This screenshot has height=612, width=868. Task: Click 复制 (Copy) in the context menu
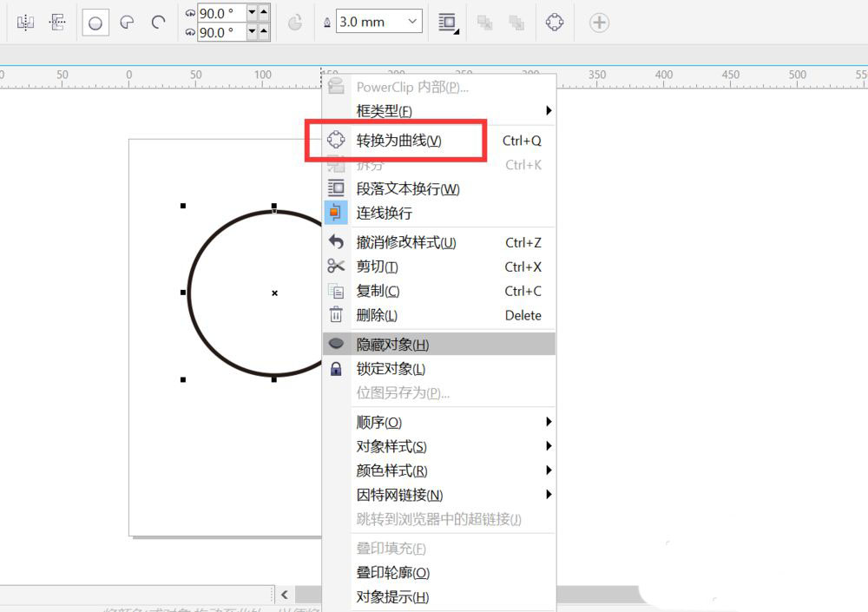[378, 291]
